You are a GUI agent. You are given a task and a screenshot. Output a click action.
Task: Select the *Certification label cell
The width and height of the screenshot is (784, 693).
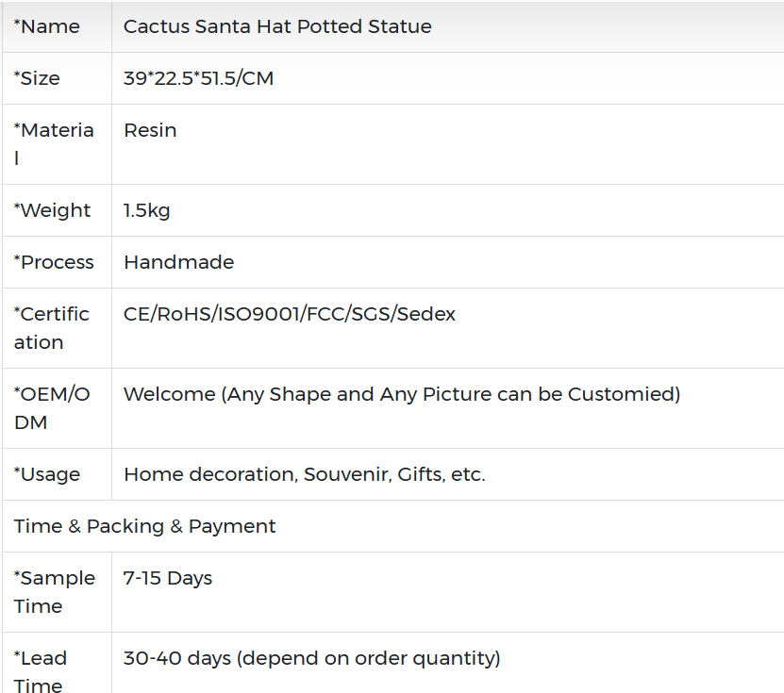pos(52,327)
